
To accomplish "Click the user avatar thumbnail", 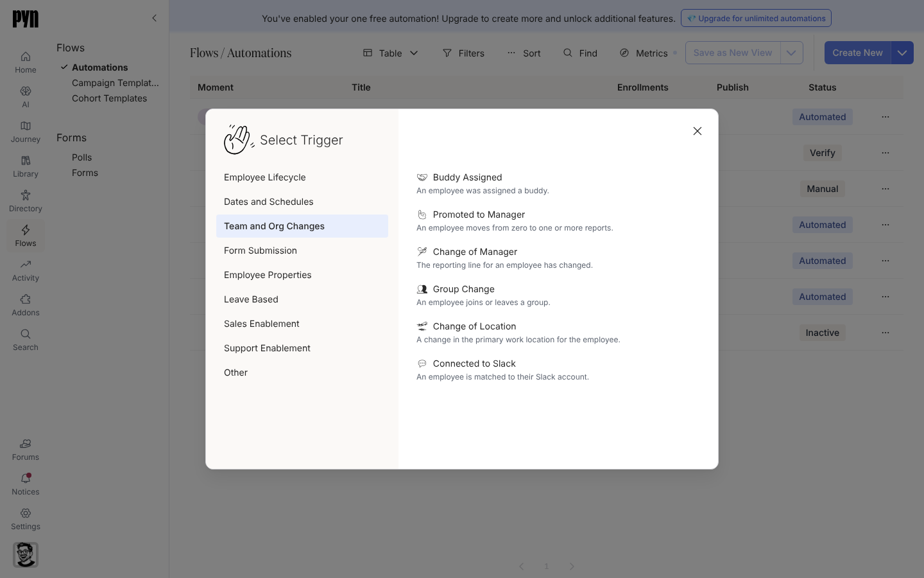I will 26,555.
